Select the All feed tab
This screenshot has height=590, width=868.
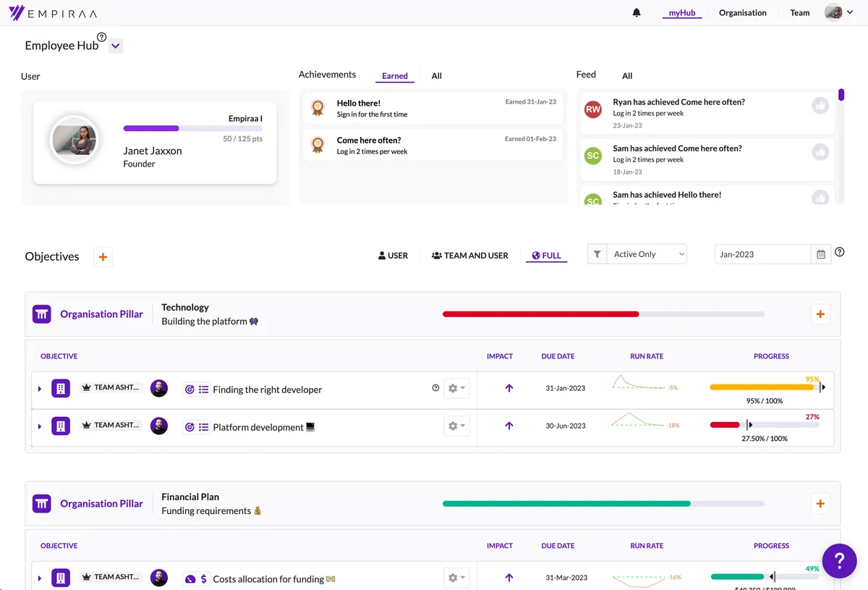coord(627,76)
